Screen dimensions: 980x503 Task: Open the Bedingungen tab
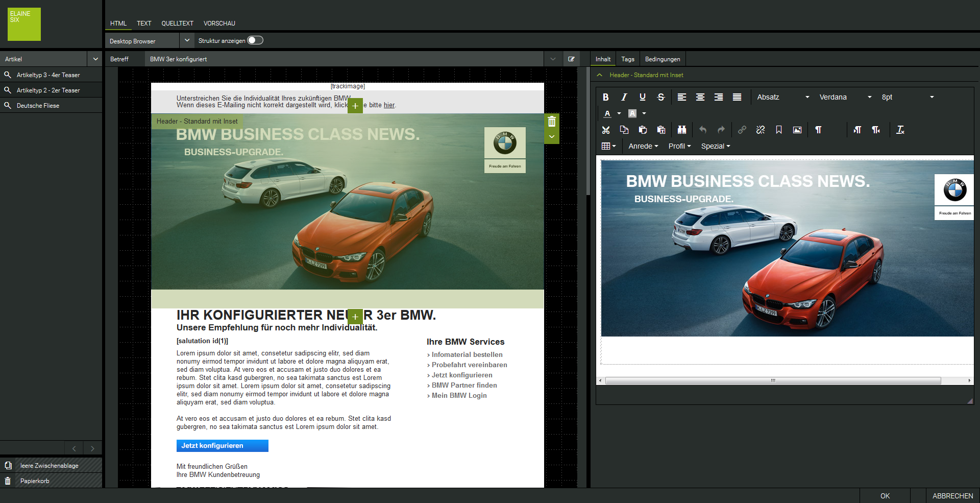coord(662,59)
